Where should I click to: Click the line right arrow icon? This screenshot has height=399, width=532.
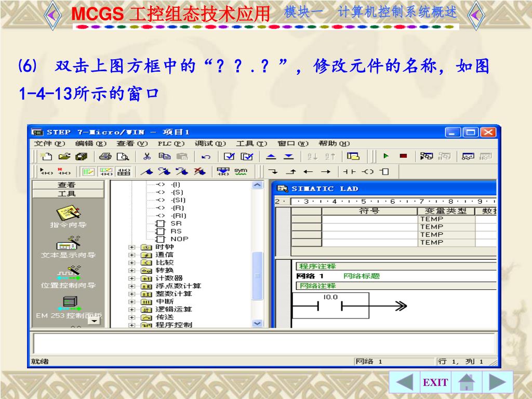coord(326,171)
